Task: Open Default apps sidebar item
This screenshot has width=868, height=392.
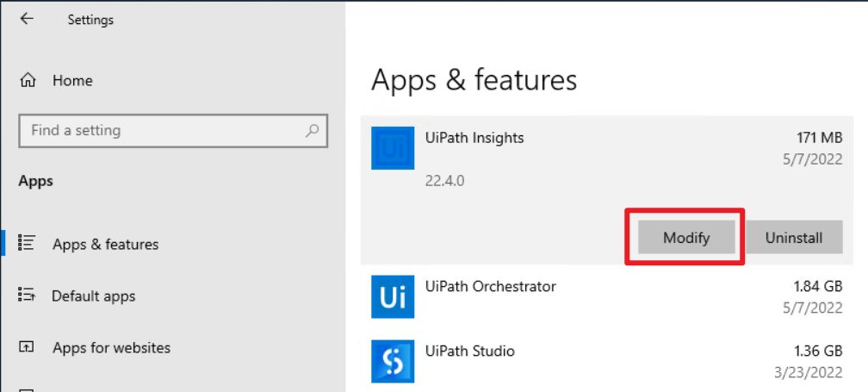Action: click(93, 296)
